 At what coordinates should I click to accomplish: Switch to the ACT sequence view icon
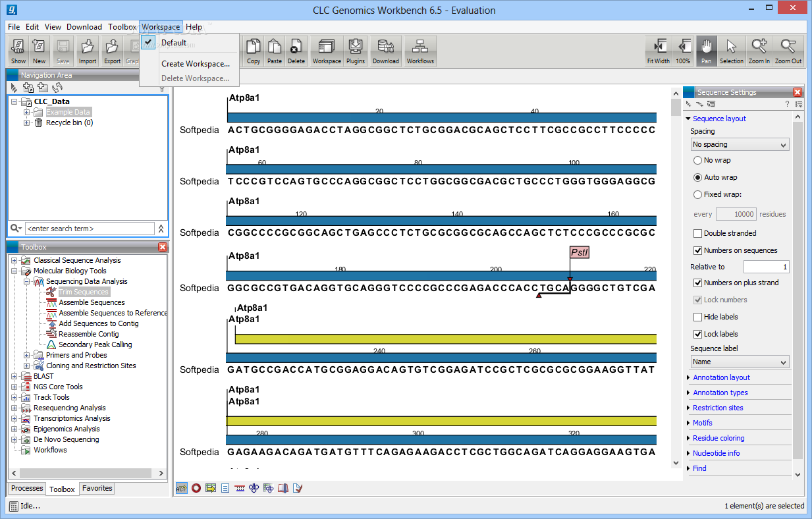(x=181, y=488)
